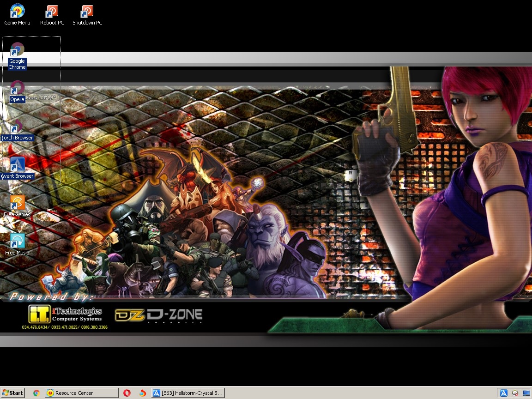
Task: Select the Free Games desktop shortcut
Action: (x=17, y=203)
